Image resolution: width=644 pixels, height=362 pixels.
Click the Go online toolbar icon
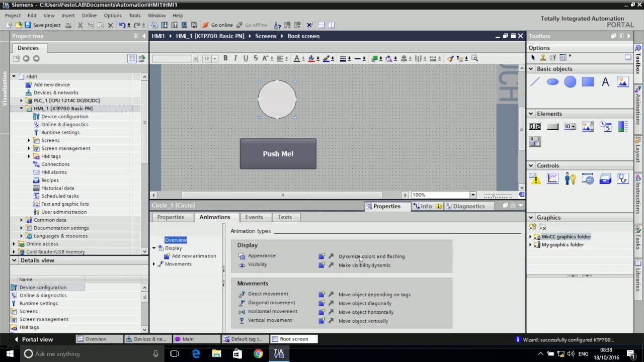[x=217, y=25]
